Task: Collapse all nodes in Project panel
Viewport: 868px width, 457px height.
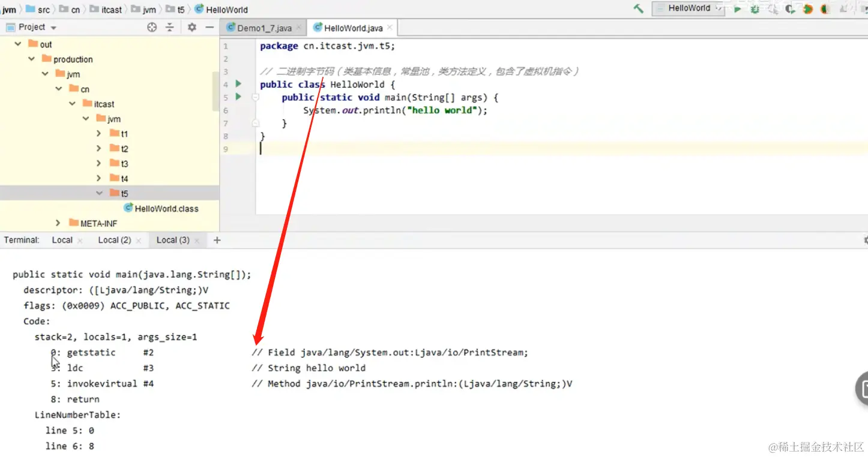Action: 170,27
